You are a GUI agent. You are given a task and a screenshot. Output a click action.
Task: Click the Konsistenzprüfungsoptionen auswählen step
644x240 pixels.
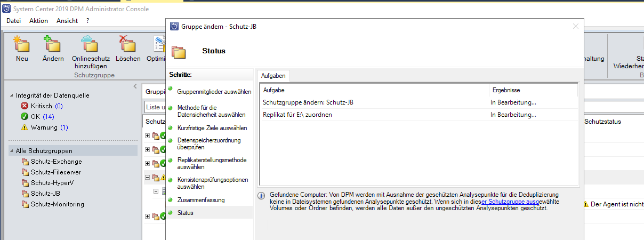(x=213, y=183)
